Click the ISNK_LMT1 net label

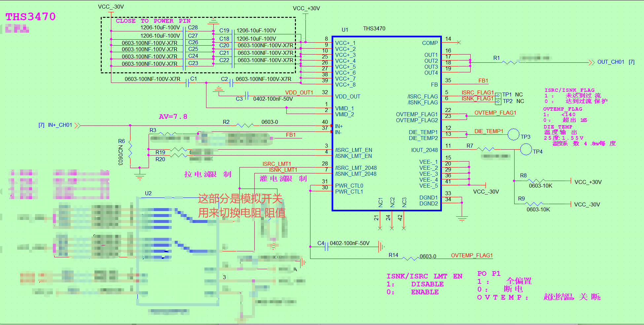coord(283,170)
